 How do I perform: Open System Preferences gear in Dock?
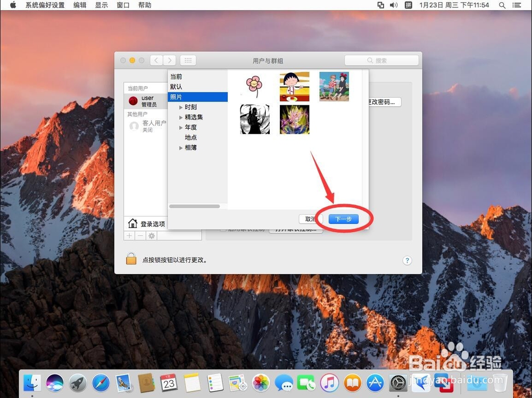(398, 383)
